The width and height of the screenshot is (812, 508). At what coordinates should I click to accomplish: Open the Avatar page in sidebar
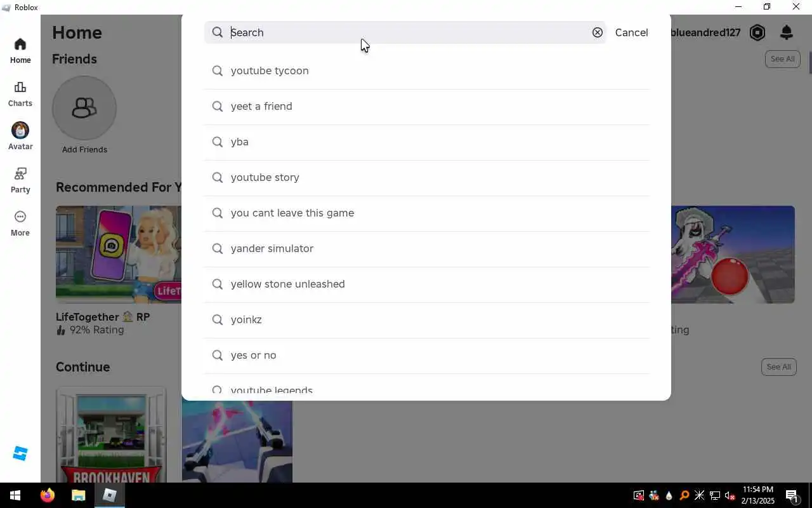pyautogui.click(x=20, y=137)
